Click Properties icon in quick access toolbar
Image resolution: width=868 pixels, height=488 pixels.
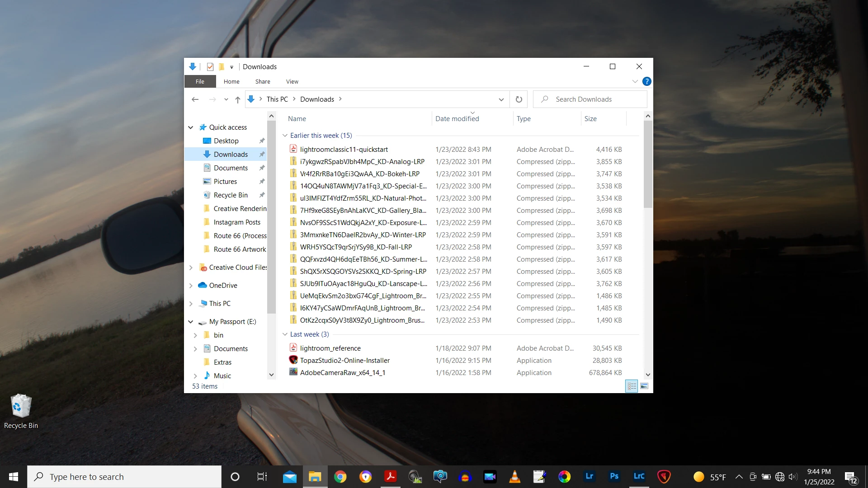click(210, 67)
